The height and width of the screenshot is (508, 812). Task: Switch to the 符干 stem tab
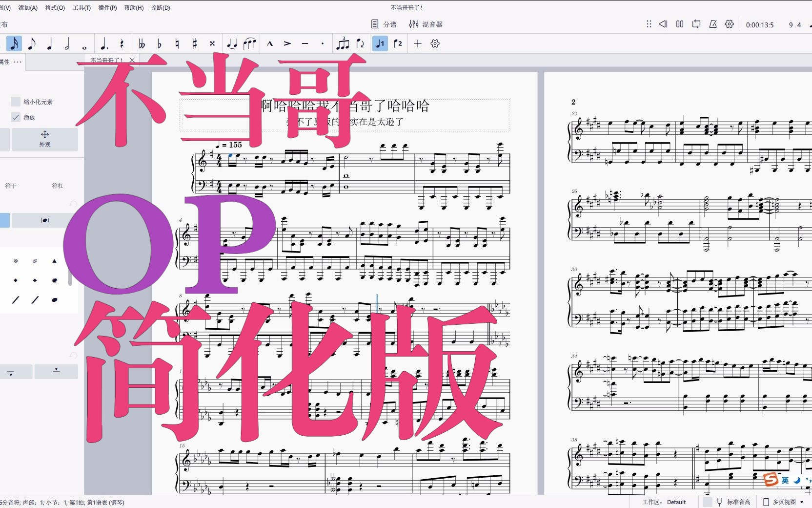point(11,186)
